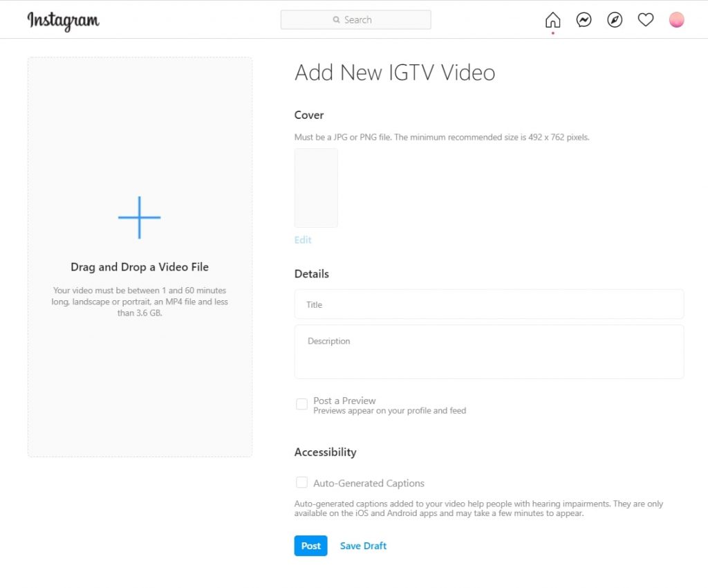Screen dimensions: 708x588
Task: Click the blue plus upload icon
Action: [140, 217]
